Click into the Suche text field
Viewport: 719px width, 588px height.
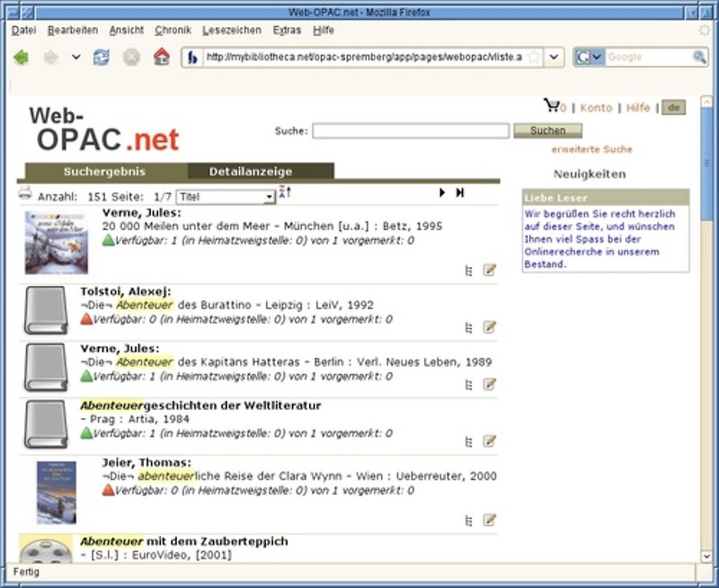coord(411,130)
